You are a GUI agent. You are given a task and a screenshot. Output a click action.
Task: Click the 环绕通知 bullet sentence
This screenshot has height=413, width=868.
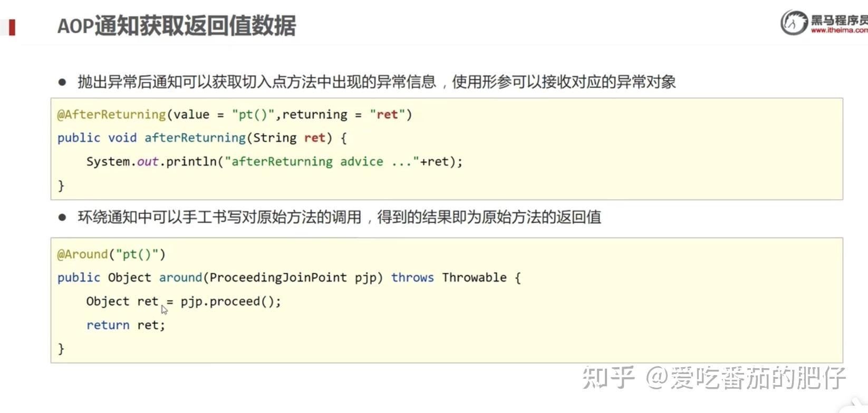(339, 217)
